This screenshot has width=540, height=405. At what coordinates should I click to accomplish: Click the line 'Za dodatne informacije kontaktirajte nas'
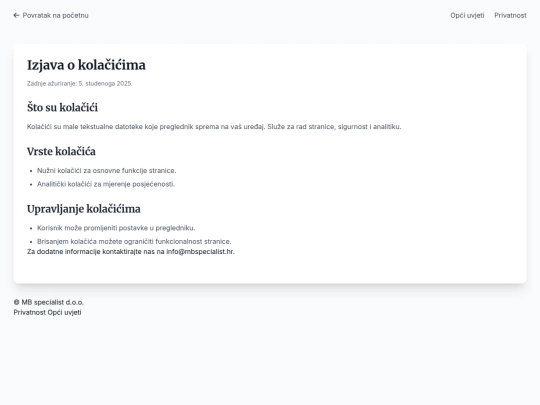pos(131,252)
